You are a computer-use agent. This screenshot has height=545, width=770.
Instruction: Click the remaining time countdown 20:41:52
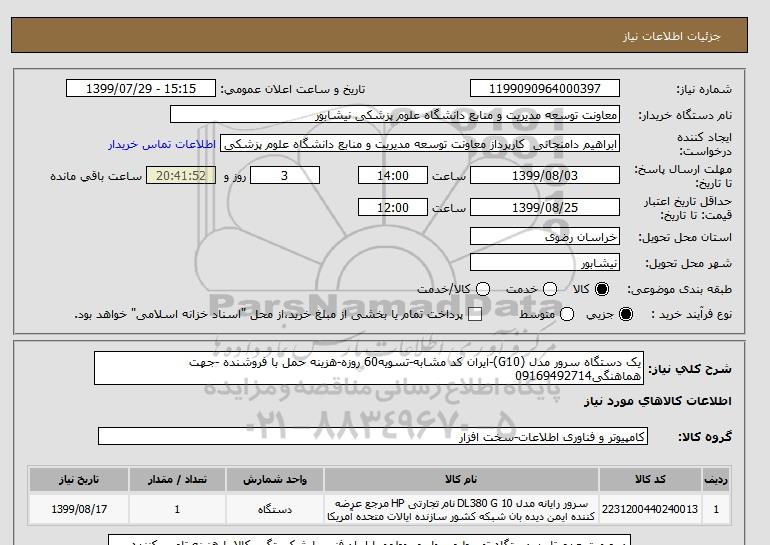(181, 175)
